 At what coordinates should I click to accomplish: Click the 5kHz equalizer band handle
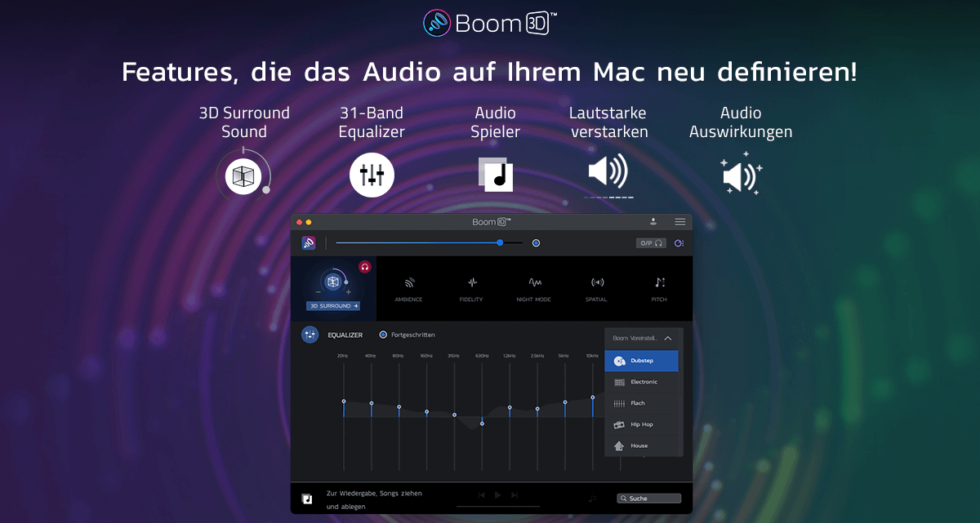tap(565, 402)
